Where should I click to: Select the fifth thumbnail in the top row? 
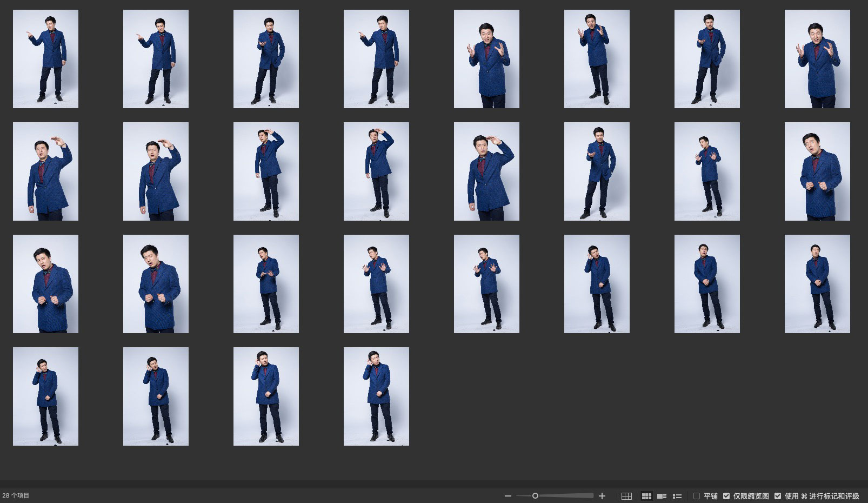(486, 59)
